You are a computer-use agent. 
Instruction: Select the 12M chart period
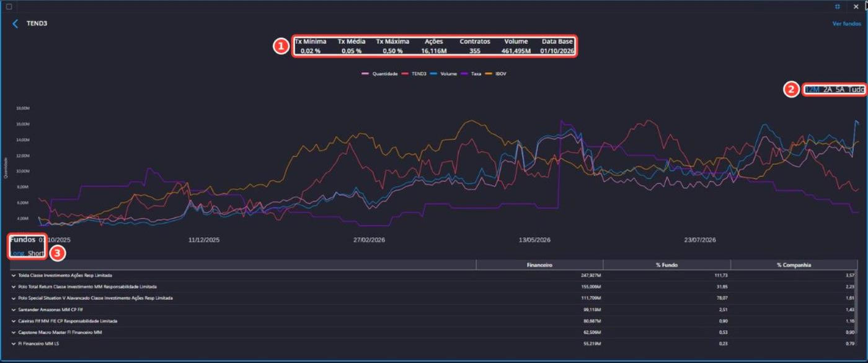coord(812,89)
